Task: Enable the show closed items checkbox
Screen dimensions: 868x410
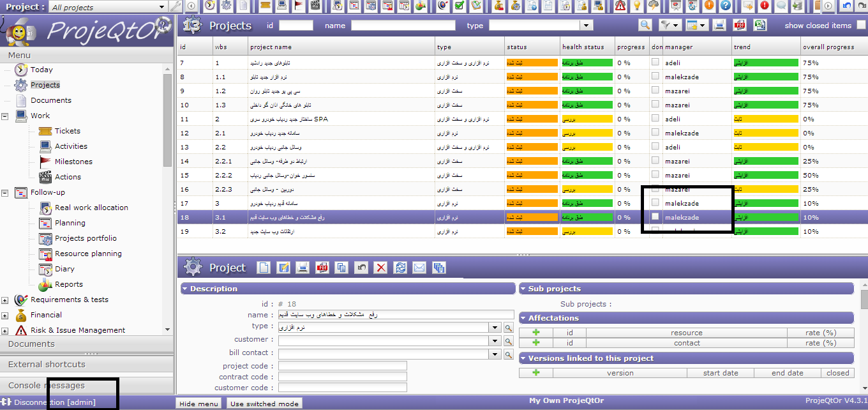Action: 861,25
